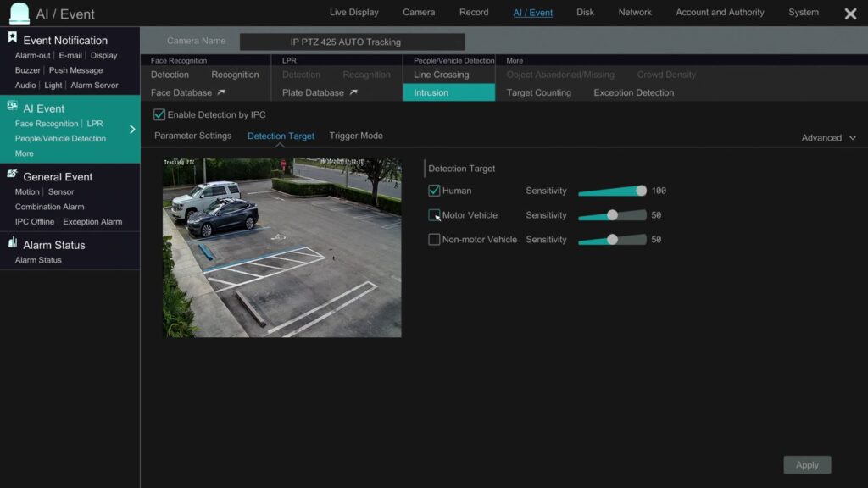The image size is (868, 488).
Task: Adjust Human sensitivity slider
Action: pyautogui.click(x=612, y=191)
